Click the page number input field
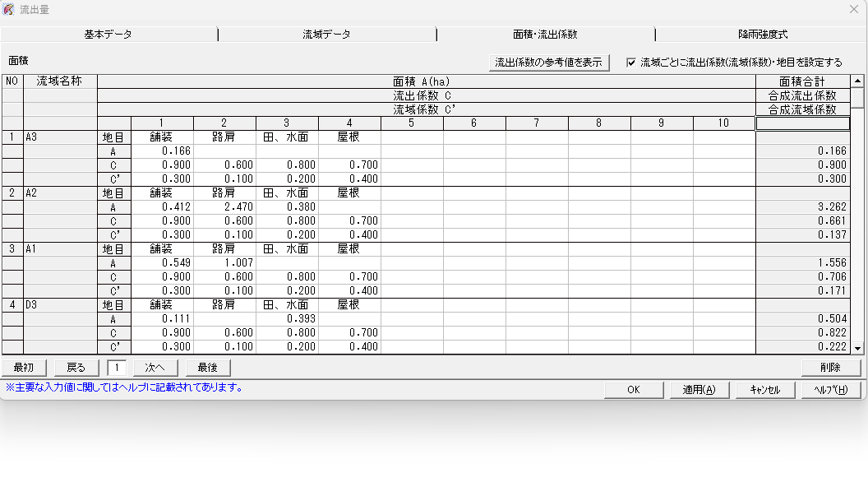 (117, 368)
